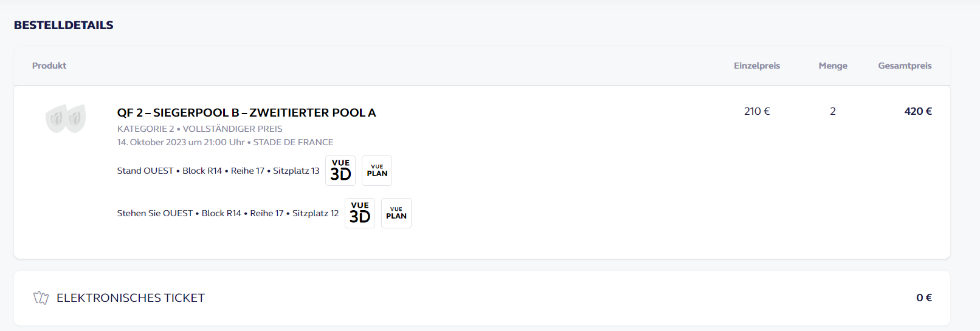Click the quantity value 2
This screenshot has height=331, width=980.
[832, 111]
